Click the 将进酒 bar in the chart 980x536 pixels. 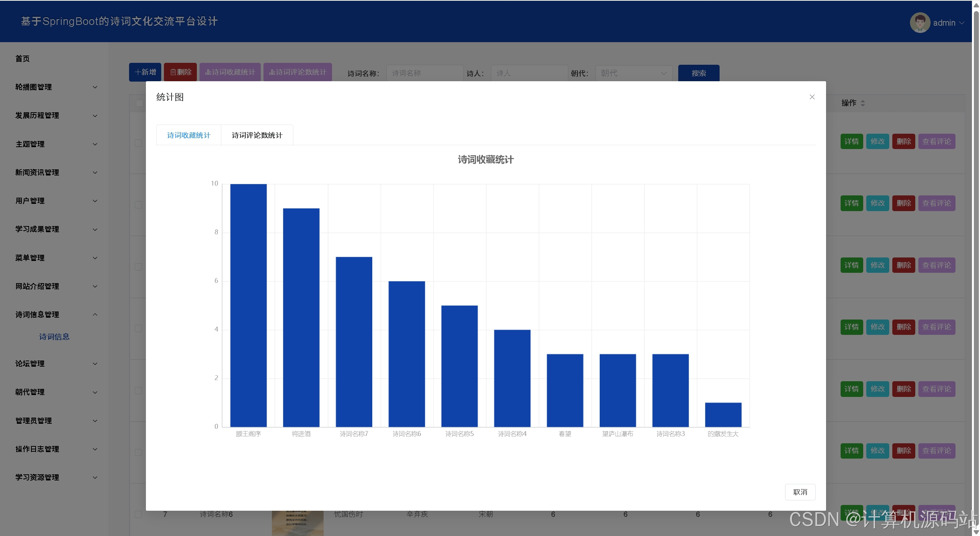coord(301,318)
